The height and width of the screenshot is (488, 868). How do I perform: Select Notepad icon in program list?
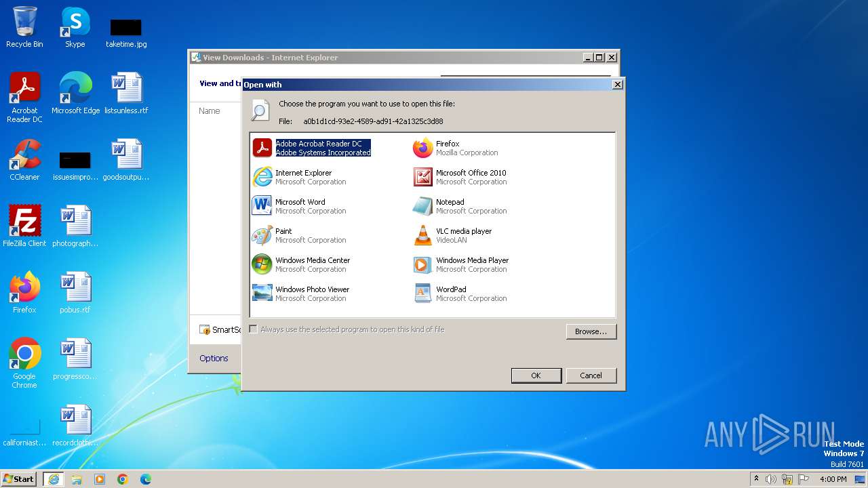(423, 206)
